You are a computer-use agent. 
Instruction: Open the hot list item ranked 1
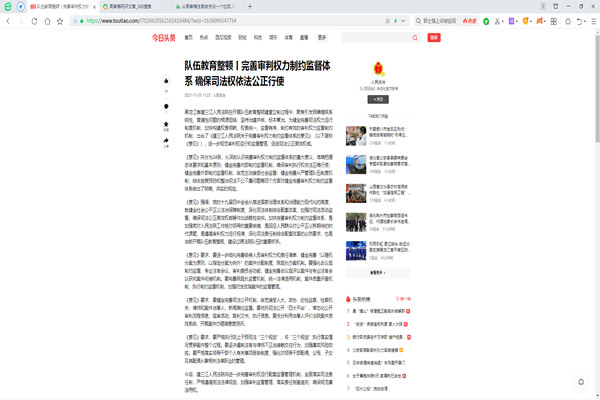[378, 311]
